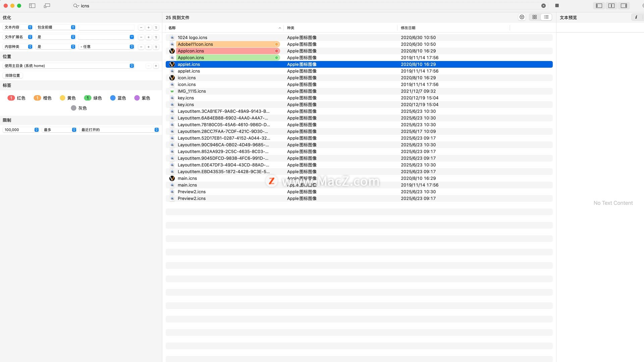The width and height of the screenshot is (644, 362).
Task: Open the options menu for the 内容种类 row
Action: (156, 47)
